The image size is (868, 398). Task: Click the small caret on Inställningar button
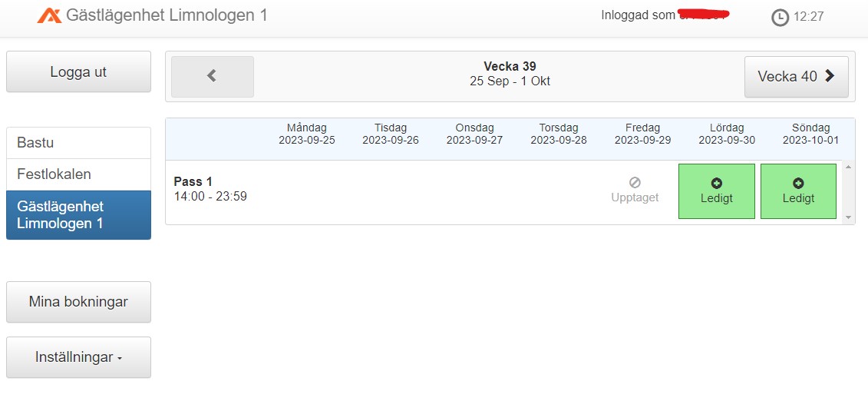pos(120,359)
